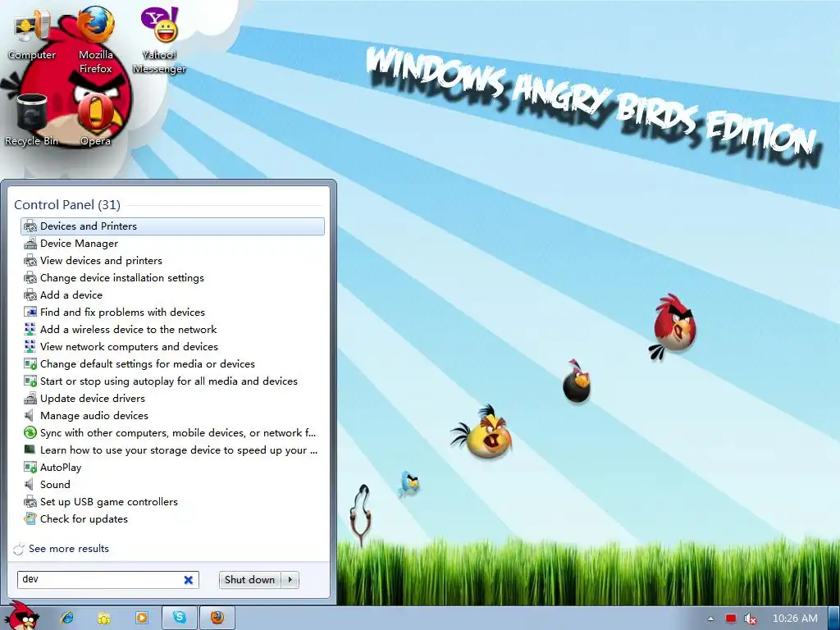Switch to Firefox in the taskbar
This screenshot has width=840, height=630.
(217, 618)
